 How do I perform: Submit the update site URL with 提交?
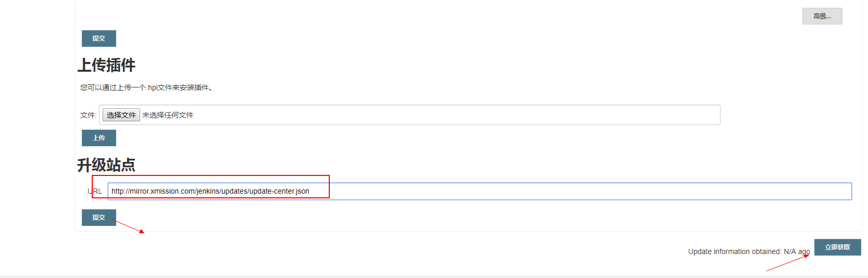[98, 218]
